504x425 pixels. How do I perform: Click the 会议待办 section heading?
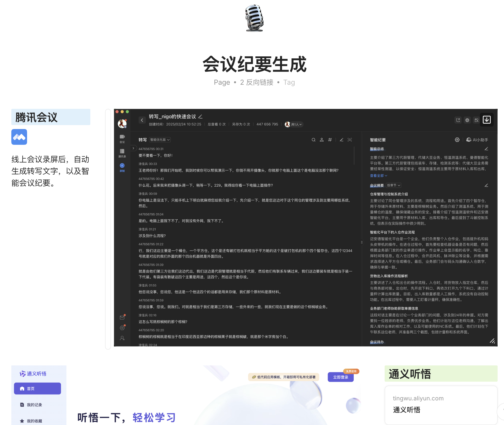[377, 342]
